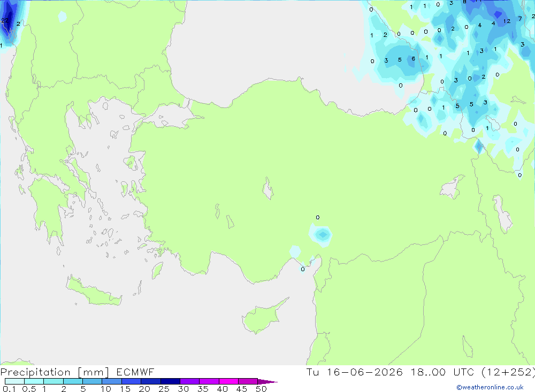Screen dimensions: 535x392
Task: Click the "0.1" legend scale label
Action: [x=9, y=389]
